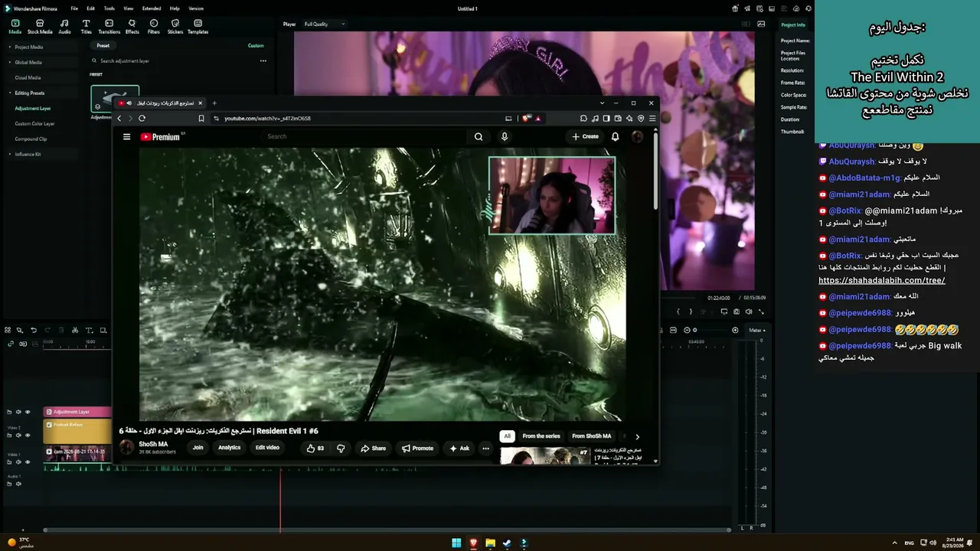Mute the Audio 1 track
Screen dimensions: 980x551
18,484
